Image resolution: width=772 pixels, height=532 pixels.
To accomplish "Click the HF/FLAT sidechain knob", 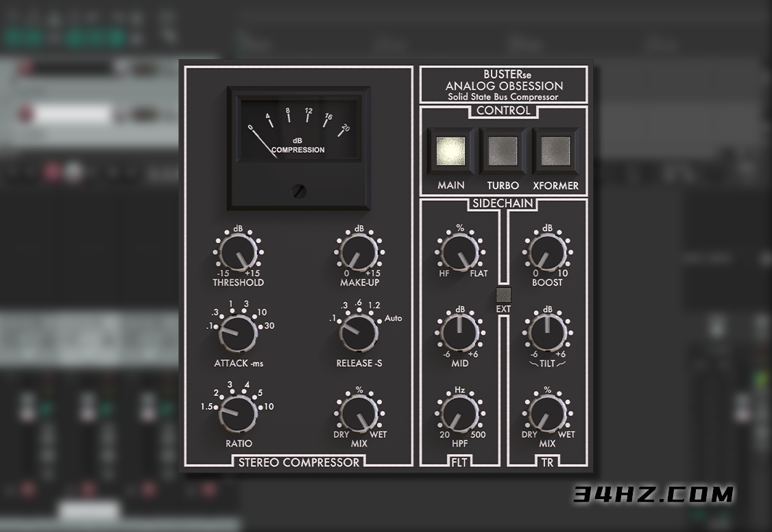I will [x=460, y=252].
